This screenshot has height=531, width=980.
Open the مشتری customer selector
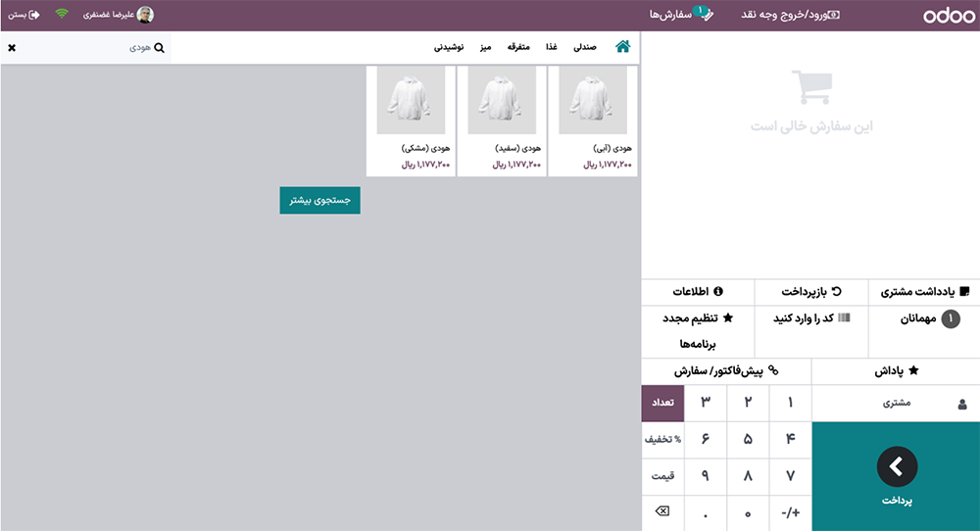click(896, 403)
